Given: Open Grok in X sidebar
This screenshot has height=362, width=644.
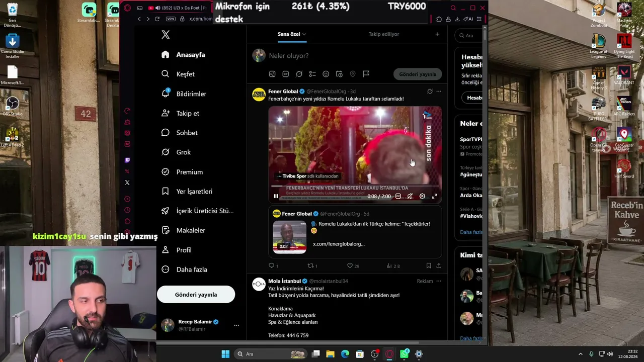Looking at the screenshot, I should [176, 152].
